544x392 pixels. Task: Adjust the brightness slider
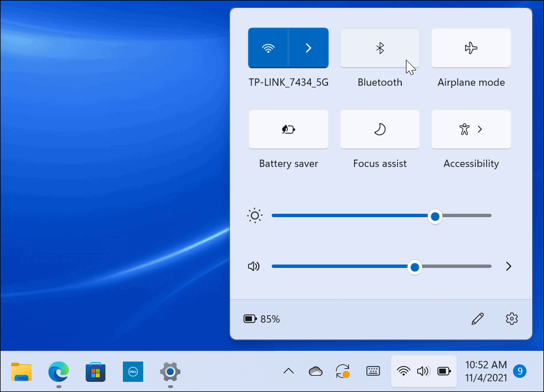point(435,216)
